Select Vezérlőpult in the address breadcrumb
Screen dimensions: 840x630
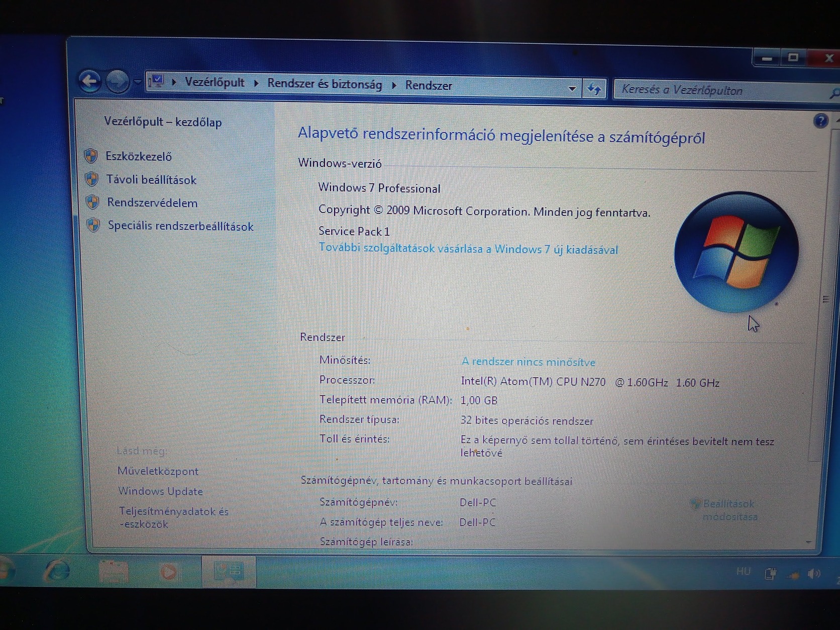(215, 82)
